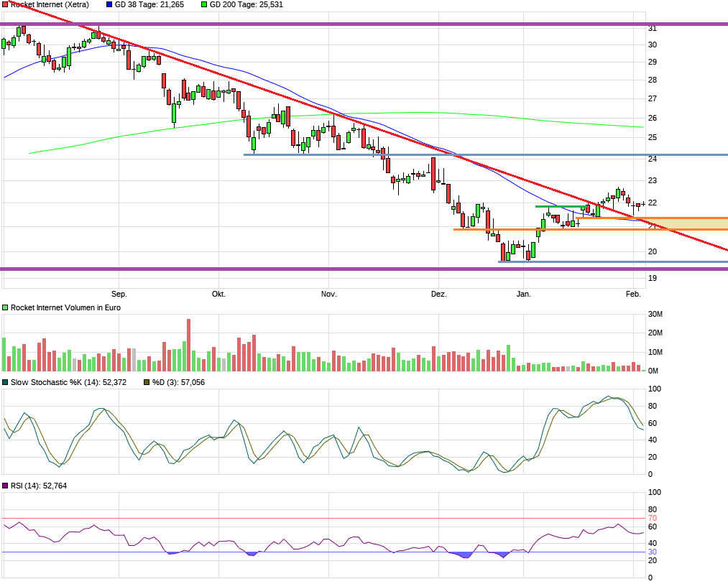This screenshot has height=584, width=728.
Task: Click price axis value 19
Action: pos(653,279)
